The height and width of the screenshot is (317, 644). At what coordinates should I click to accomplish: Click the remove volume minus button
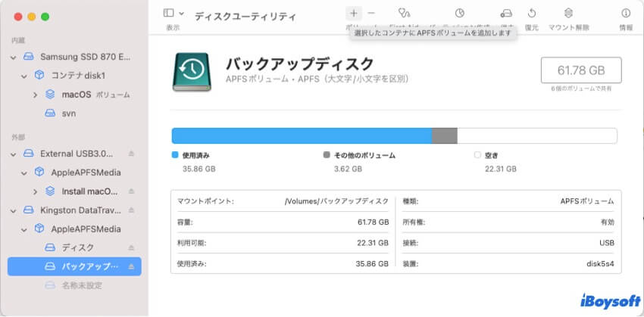[x=371, y=14]
